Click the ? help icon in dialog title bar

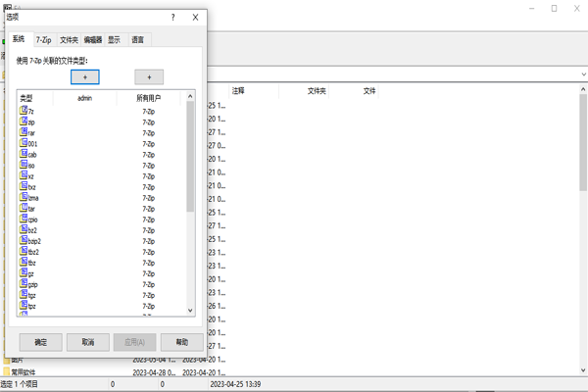(x=172, y=18)
